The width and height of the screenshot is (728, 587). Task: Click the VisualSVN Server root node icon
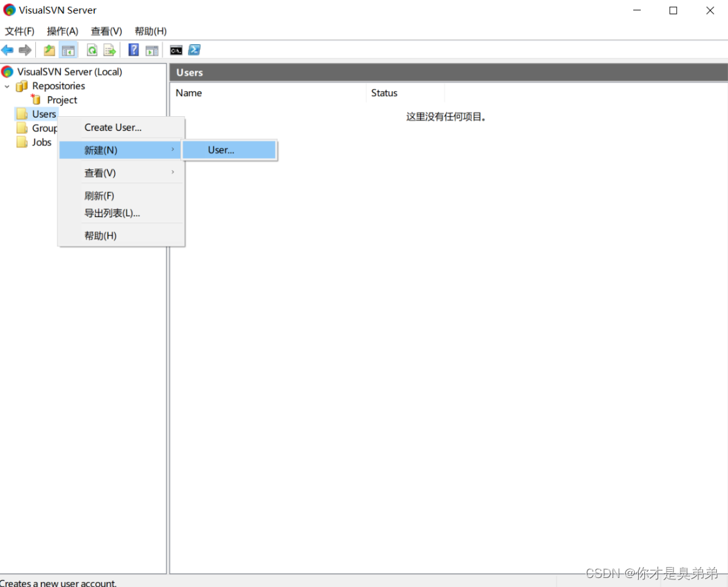pos(7,71)
